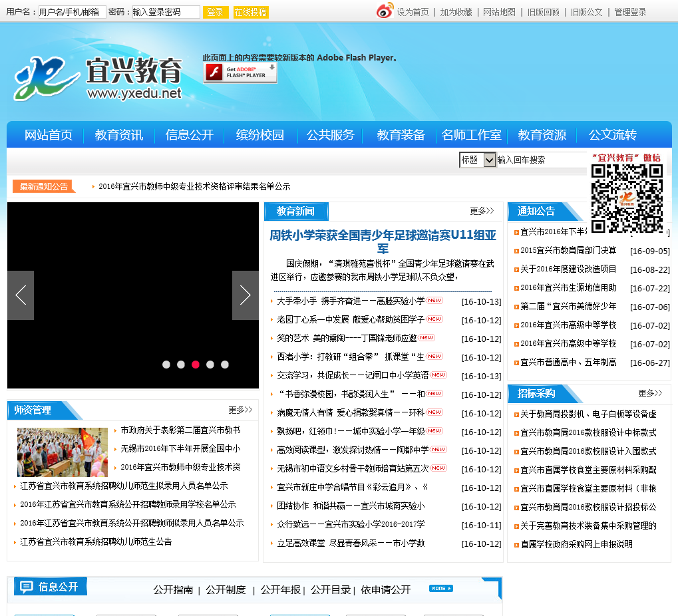Viewport: 678px width, 616px height.
Task: Show previous slide with left arrow
Action: point(21,295)
